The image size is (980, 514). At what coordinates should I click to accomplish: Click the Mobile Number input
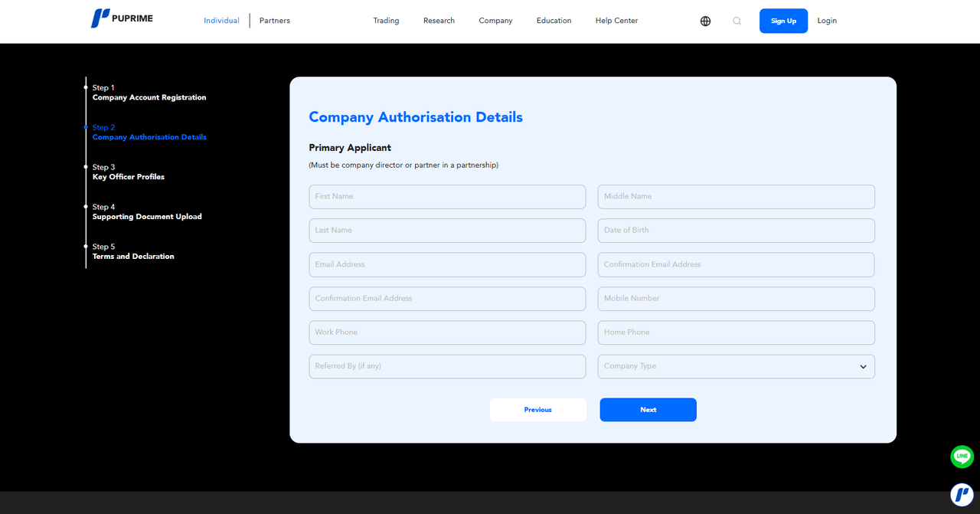click(736, 299)
